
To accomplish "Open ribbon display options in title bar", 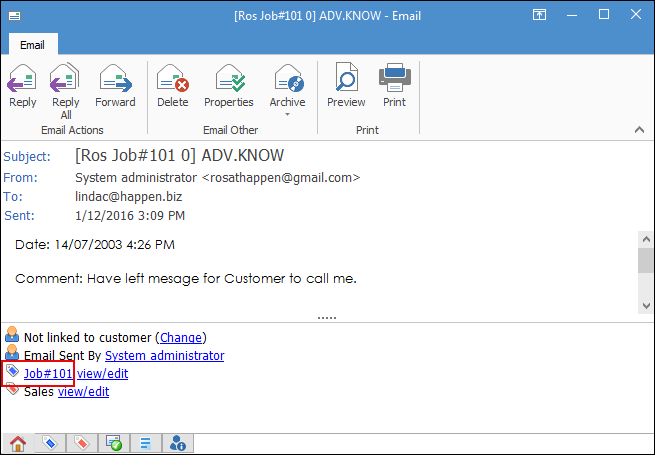I will click(x=539, y=15).
